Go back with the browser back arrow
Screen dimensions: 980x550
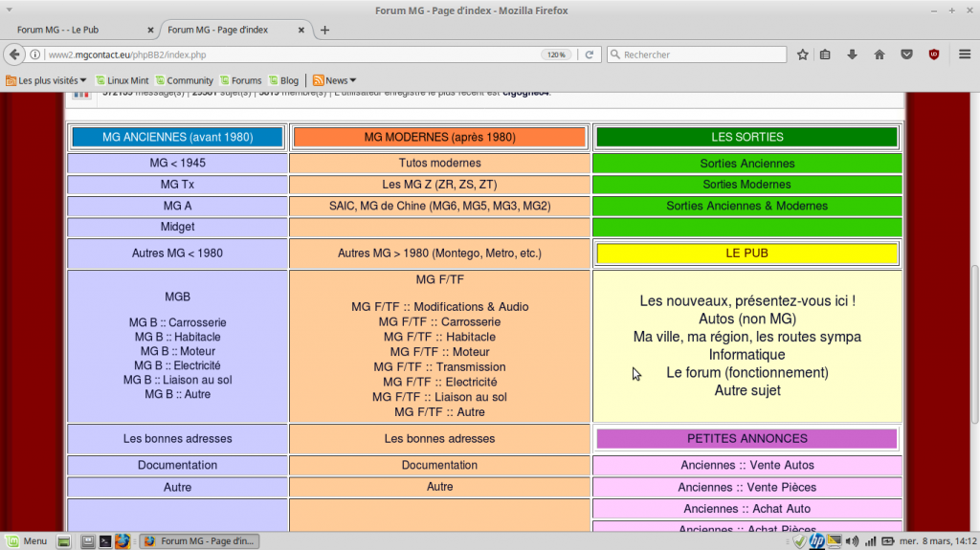14,55
